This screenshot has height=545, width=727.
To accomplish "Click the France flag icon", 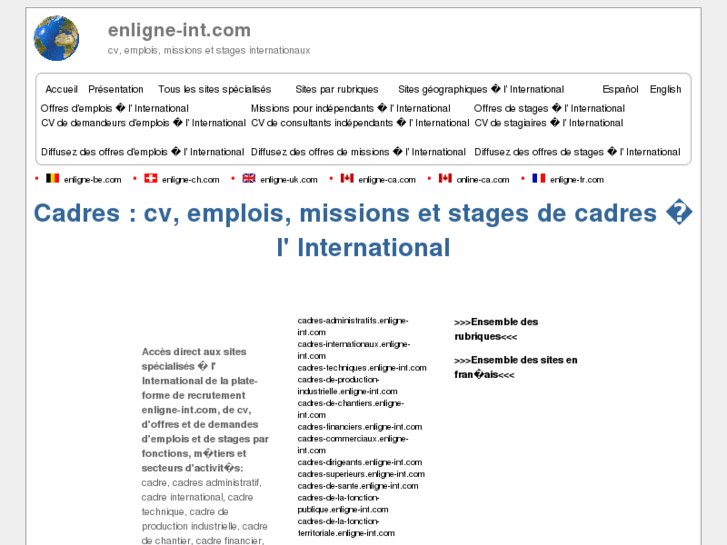I will click(539, 179).
